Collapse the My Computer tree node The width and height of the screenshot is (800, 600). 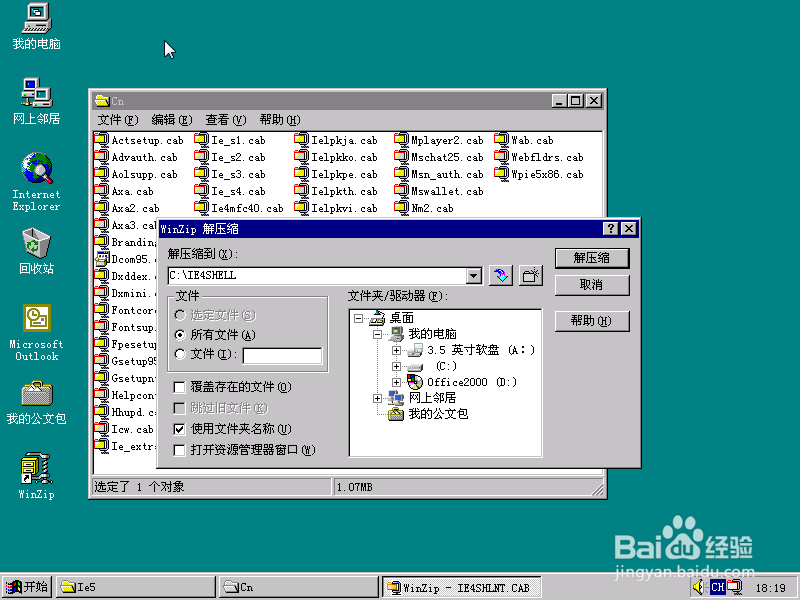pos(378,335)
